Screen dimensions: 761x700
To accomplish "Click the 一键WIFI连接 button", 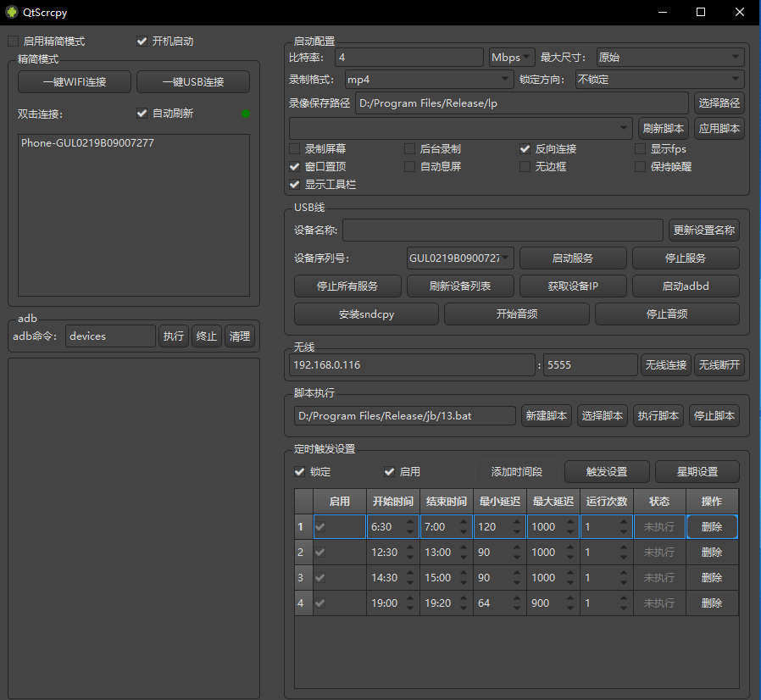I will (75, 82).
